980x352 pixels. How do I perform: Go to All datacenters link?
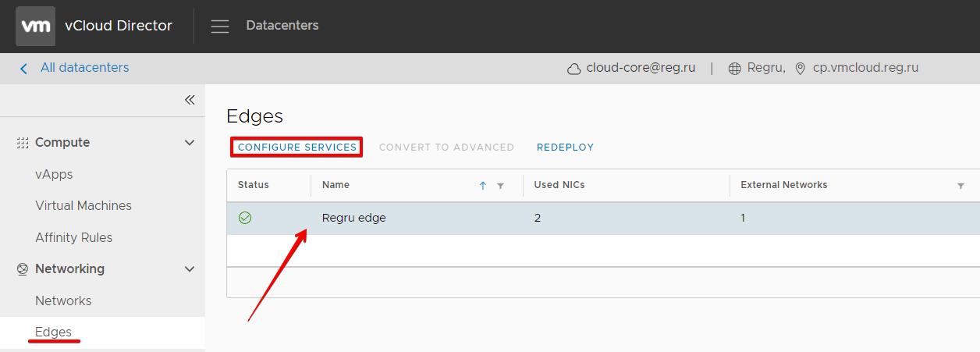click(84, 68)
